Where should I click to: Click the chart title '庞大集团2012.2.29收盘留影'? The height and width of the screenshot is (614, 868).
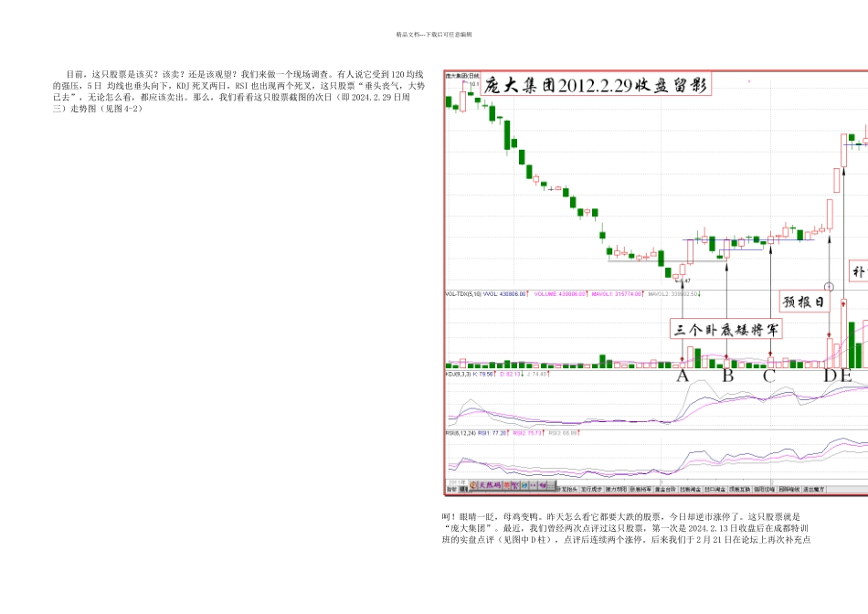(x=596, y=85)
